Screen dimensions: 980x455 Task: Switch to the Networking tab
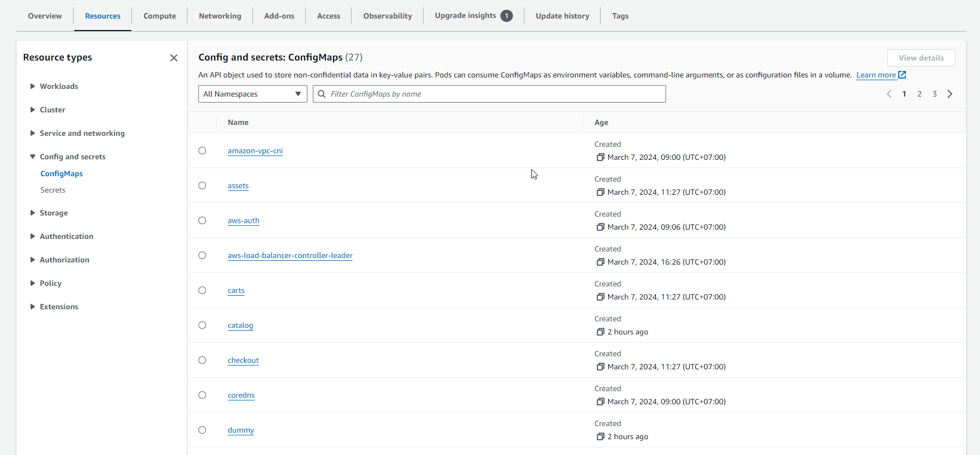220,16
